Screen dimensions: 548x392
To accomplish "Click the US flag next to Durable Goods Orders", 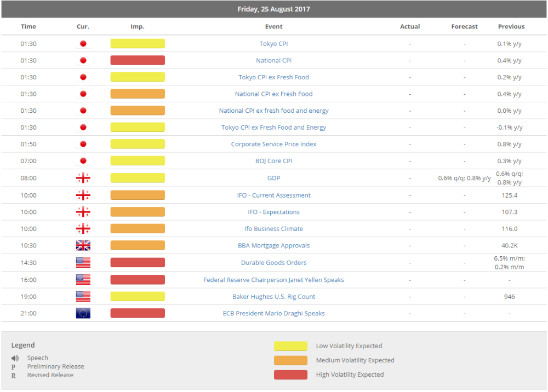I will [x=83, y=262].
